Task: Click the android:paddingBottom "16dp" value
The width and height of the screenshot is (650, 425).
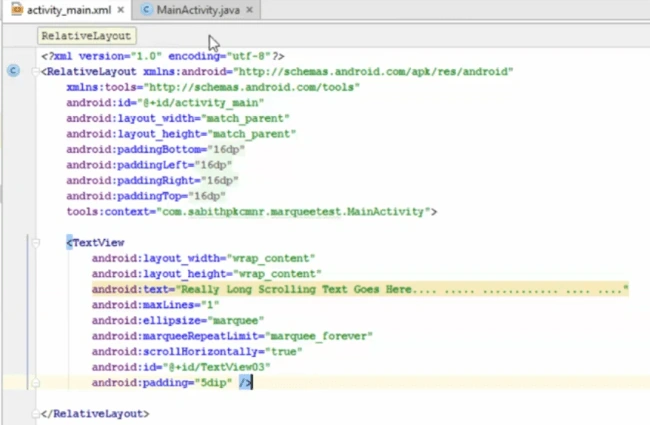Action: [226, 149]
